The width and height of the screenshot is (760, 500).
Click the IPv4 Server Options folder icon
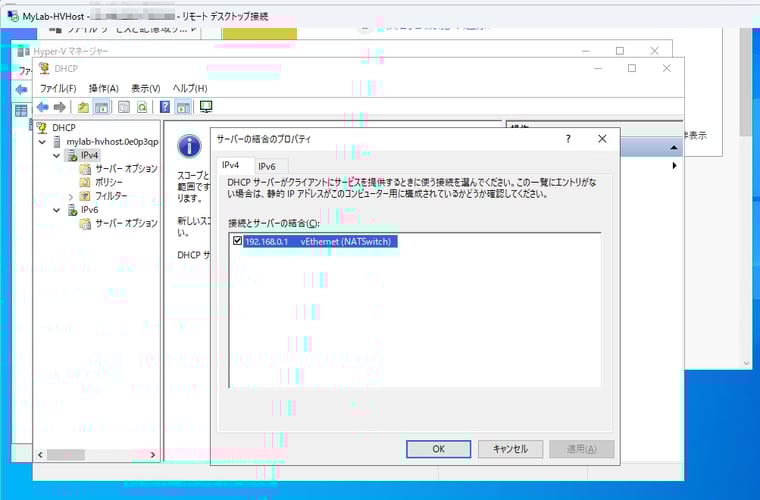point(85,169)
